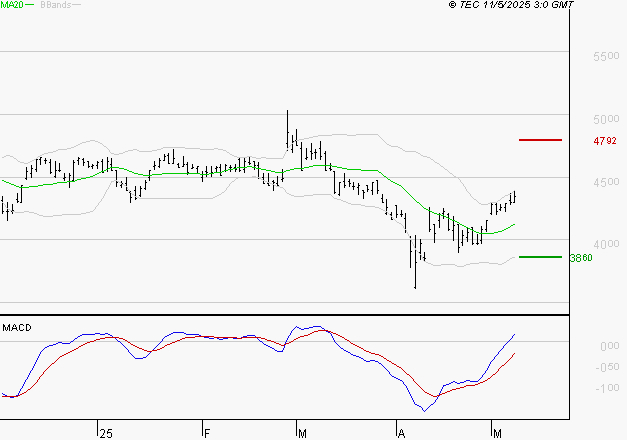Select the rightmost M month marker

[x=497, y=432]
